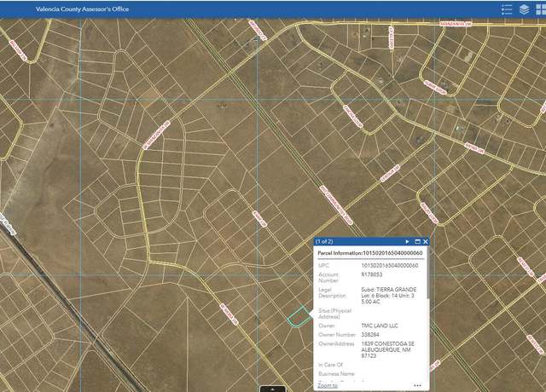546x392 pixels.
Task: Expand the attribute table arrow tab
Action: point(273,389)
